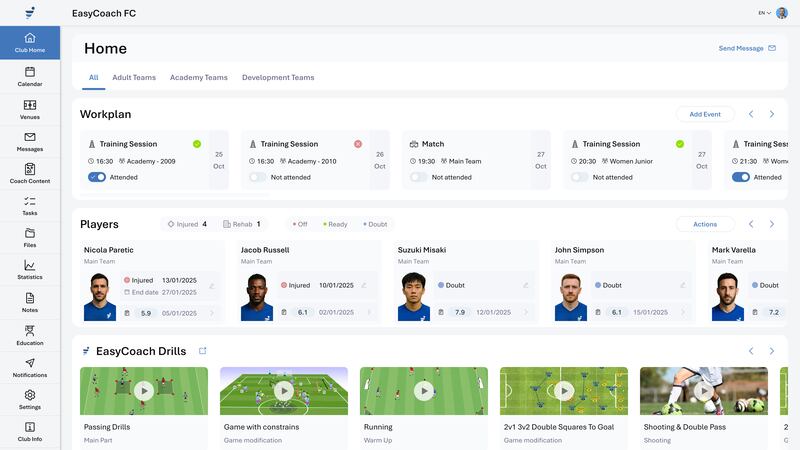Image resolution: width=800 pixels, height=450 pixels.
Task: Open the Players Actions button
Action: 705,224
